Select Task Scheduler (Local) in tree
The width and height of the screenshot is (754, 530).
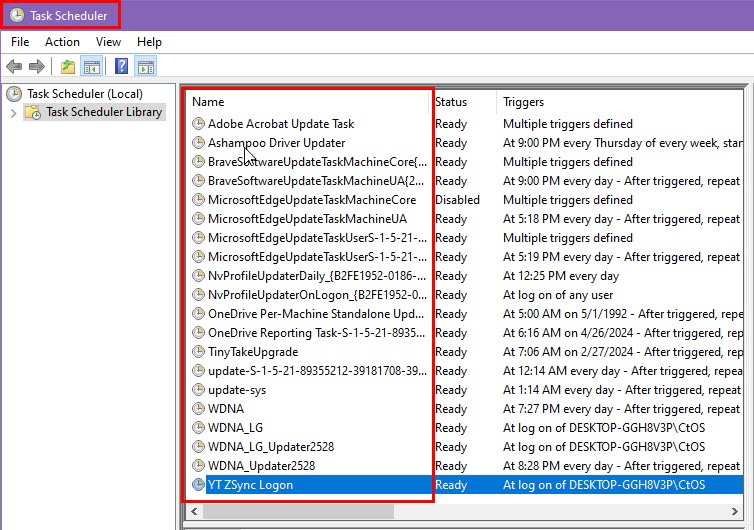click(x=85, y=94)
